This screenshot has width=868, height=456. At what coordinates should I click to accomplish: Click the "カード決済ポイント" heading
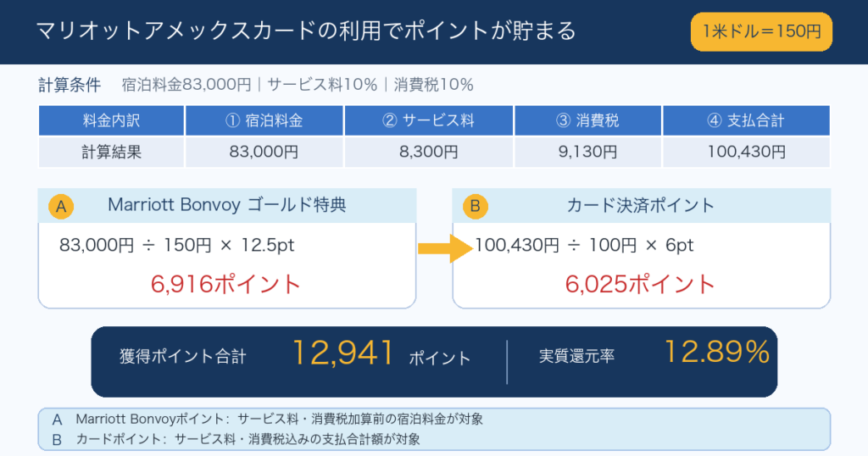(641, 205)
